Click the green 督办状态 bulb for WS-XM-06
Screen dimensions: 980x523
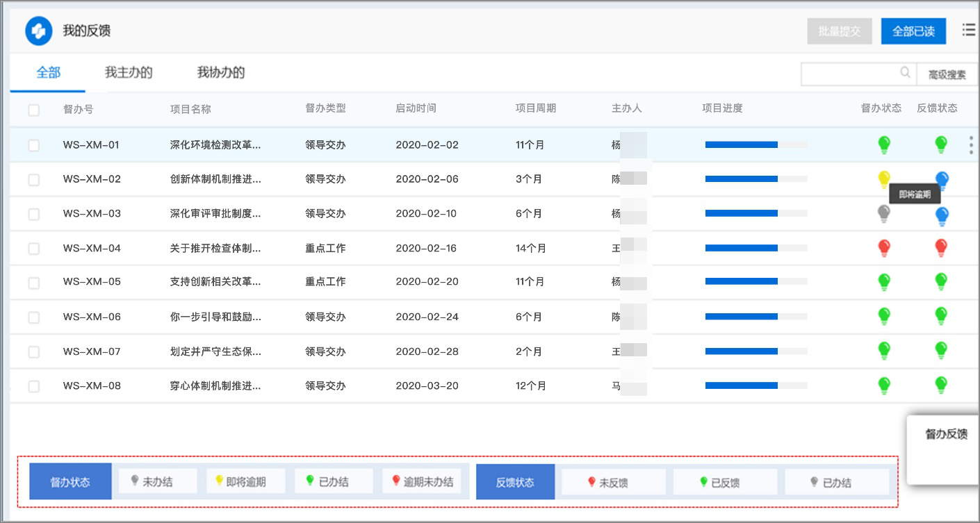883,317
